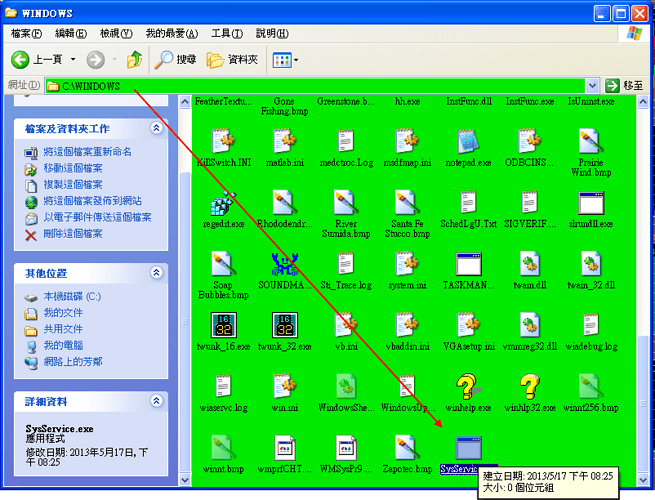
Task: Select the Prairie Wind.bmp icon
Action: click(x=591, y=141)
